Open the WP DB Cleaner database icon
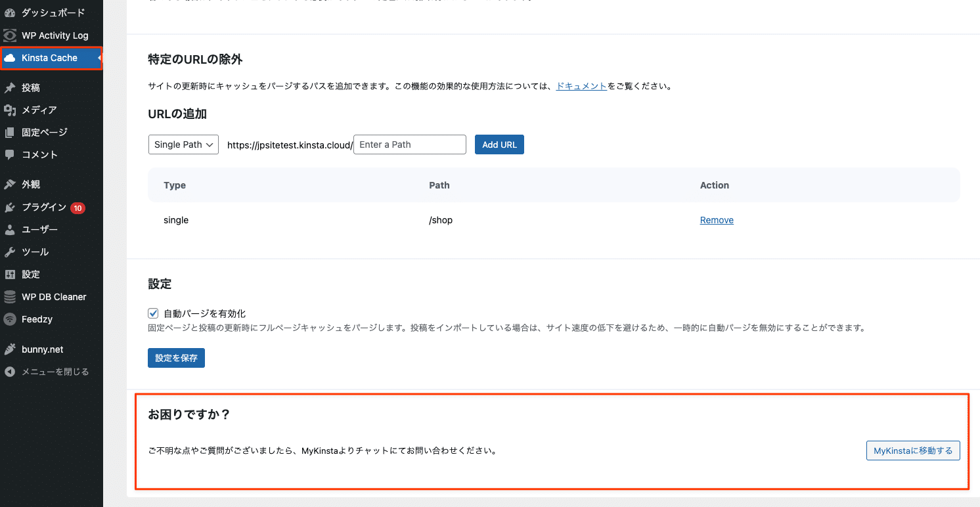Viewport: 980px width, 507px height. pyautogui.click(x=9, y=296)
